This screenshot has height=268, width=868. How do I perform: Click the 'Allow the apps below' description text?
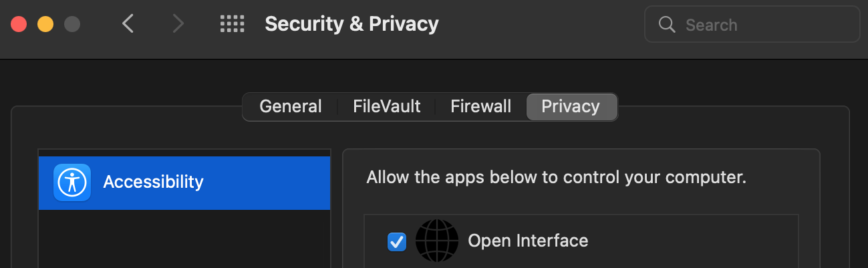[x=556, y=178]
